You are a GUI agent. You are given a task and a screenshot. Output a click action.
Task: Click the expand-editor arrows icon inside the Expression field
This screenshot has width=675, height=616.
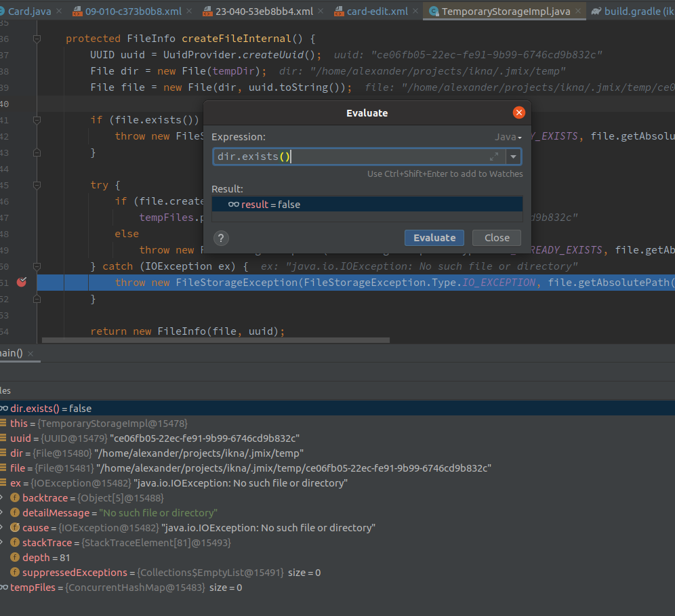coord(493,157)
